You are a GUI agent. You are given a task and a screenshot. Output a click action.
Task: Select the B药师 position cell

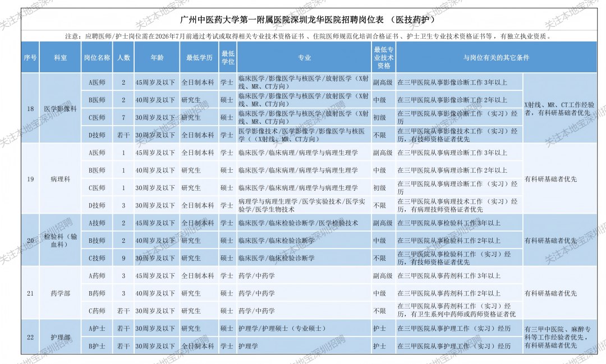point(97,293)
